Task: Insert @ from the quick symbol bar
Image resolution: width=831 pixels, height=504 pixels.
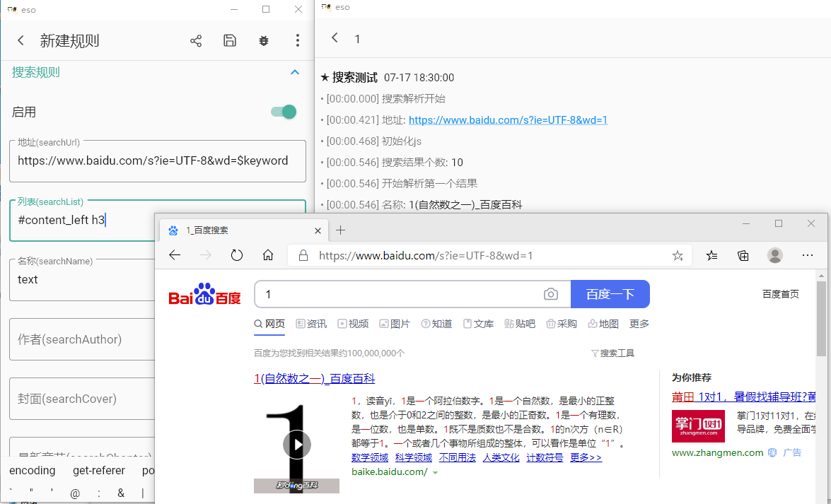Action: tap(75, 493)
